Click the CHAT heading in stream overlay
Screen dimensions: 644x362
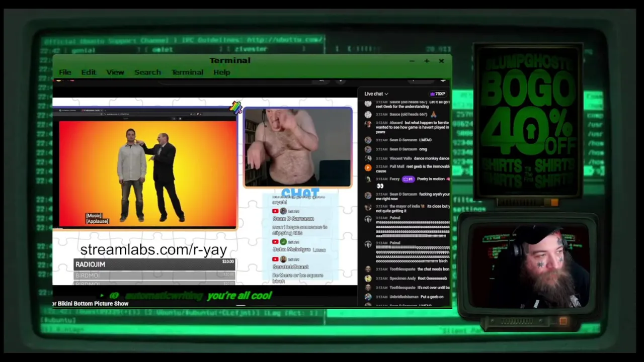(300, 193)
